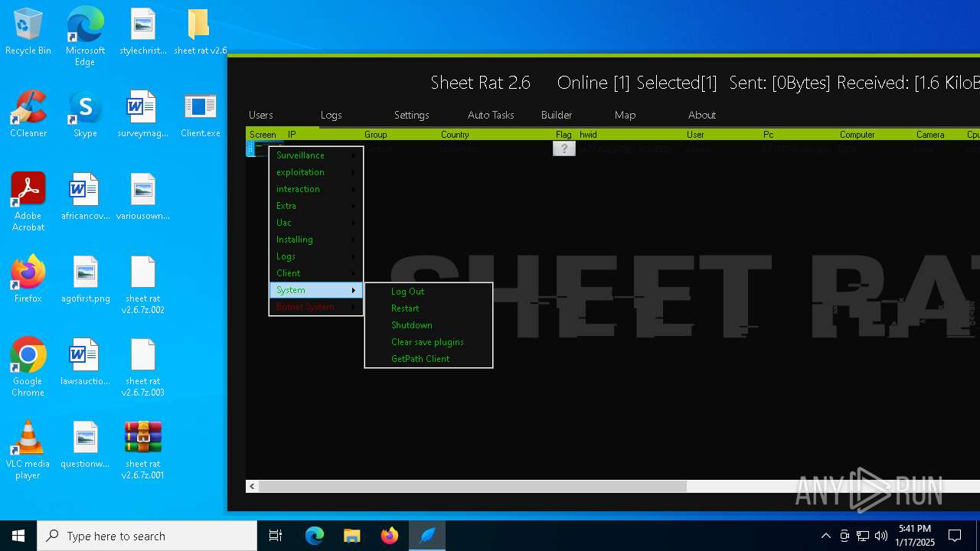Image resolution: width=980 pixels, height=551 pixels.
Task: Expand the Logs entry in the context menu
Action: (x=316, y=256)
